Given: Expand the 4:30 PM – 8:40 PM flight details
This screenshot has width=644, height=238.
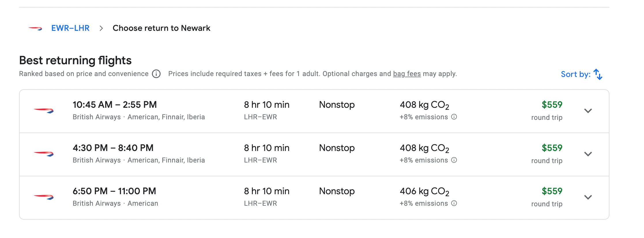Looking at the screenshot, I should point(588,154).
